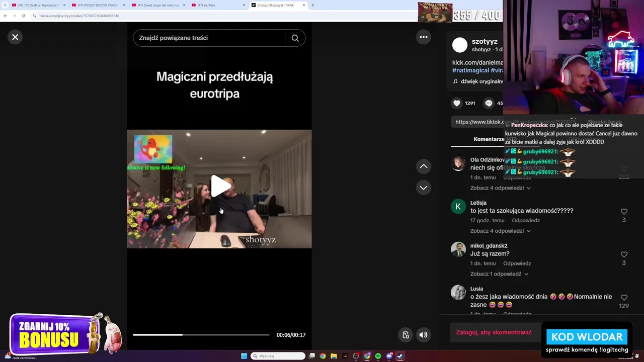Screen dimensions: 644x362
Task: Open OBS Studio from the taskbar
Action: click(x=356, y=356)
